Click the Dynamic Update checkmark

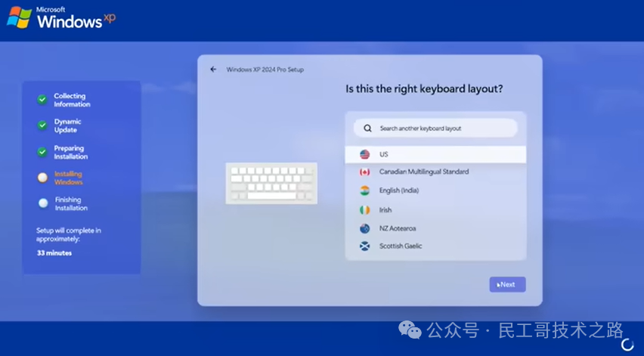[x=42, y=125]
